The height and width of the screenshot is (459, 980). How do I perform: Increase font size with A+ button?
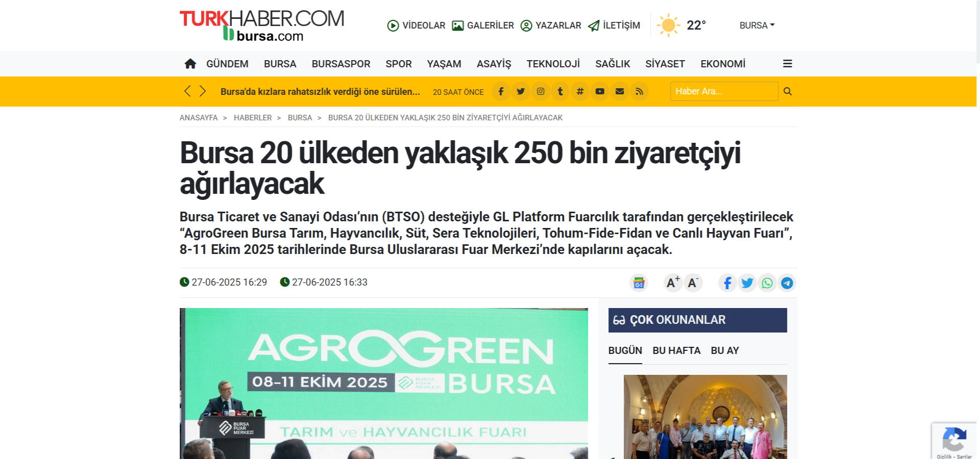click(x=673, y=283)
